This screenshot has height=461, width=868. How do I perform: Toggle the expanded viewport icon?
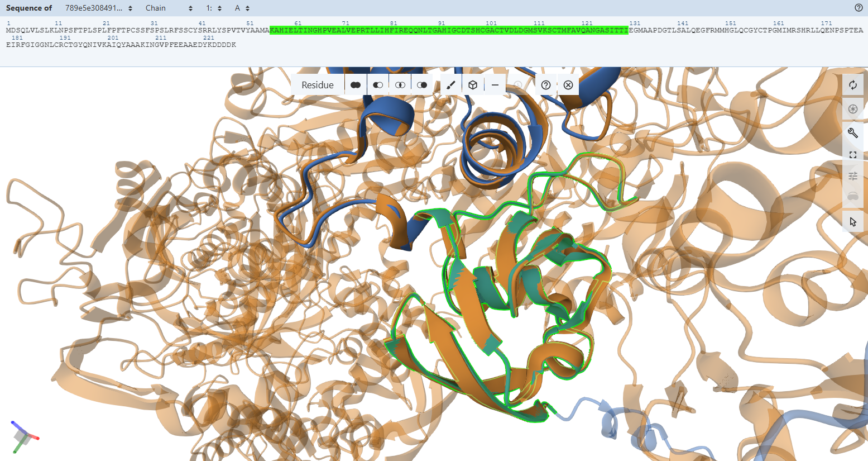pyautogui.click(x=853, y=155)
